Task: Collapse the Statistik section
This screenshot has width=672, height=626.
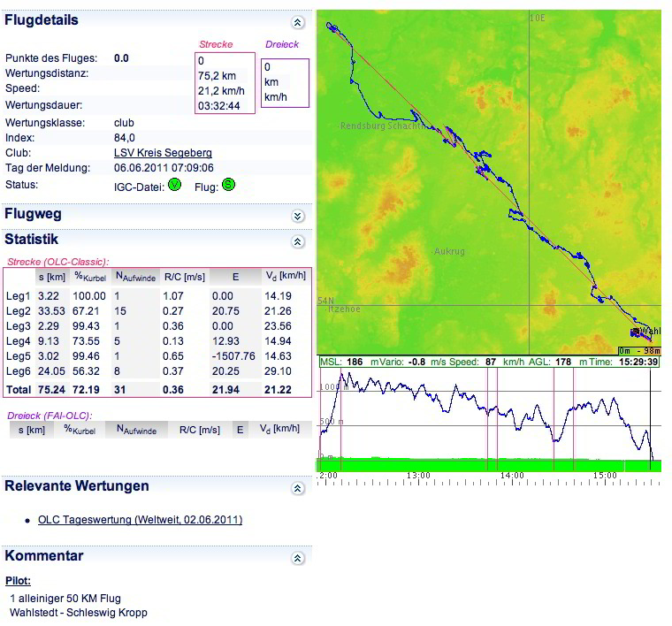Action: pyautogui.click(x=298, y=241)
